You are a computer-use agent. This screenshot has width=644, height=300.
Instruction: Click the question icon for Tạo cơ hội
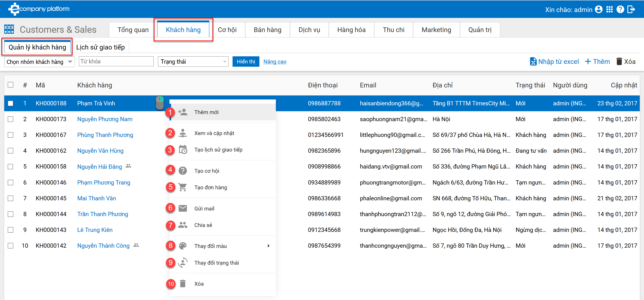pyautogui.click(x=183, y=171)
